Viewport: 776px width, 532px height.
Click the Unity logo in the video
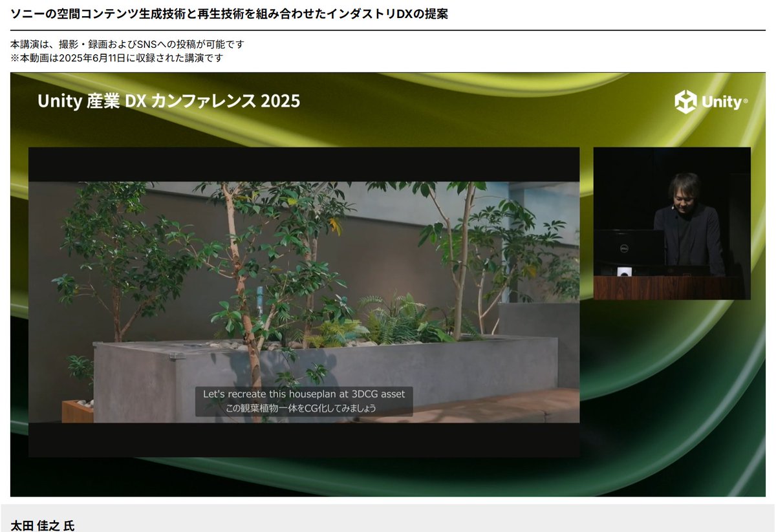click(711, 102)
